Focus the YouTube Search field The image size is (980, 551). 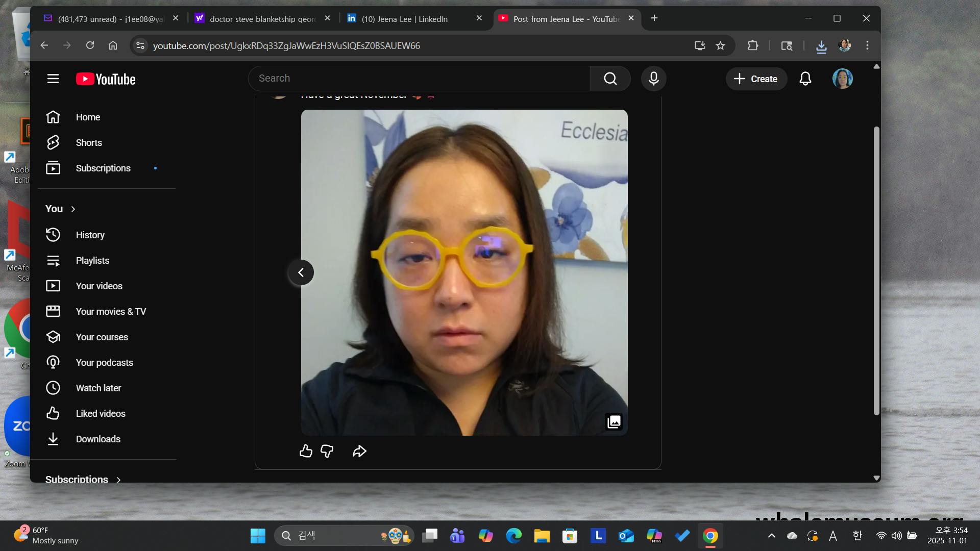[419, 79]
